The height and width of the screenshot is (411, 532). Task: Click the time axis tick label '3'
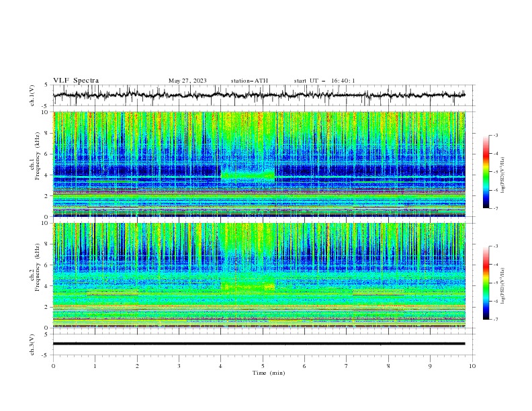point(179,366)
